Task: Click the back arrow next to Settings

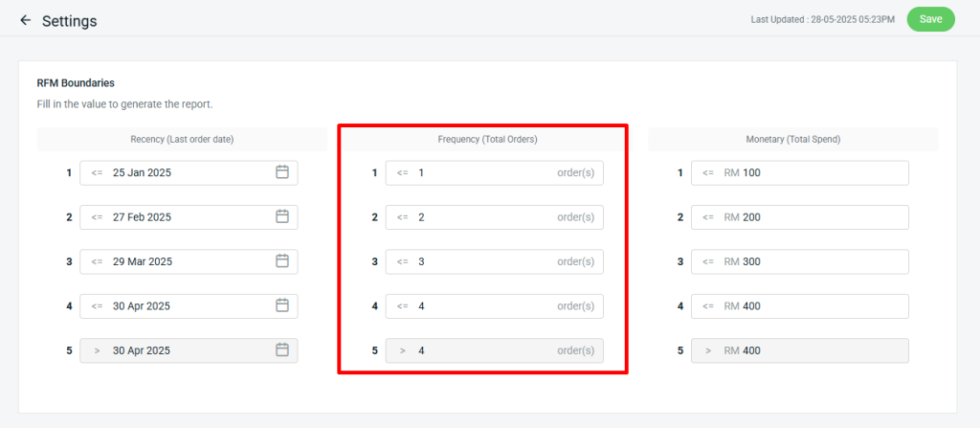Action: 25,20
